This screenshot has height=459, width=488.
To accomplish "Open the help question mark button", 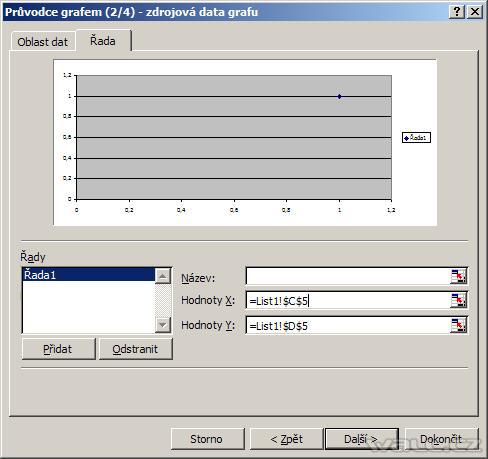I will pos(457,12).
